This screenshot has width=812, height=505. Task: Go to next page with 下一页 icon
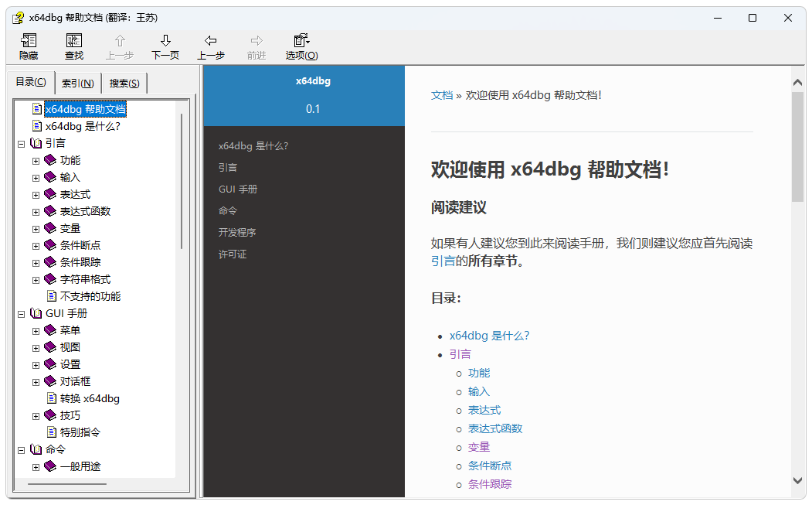point(165,41)
